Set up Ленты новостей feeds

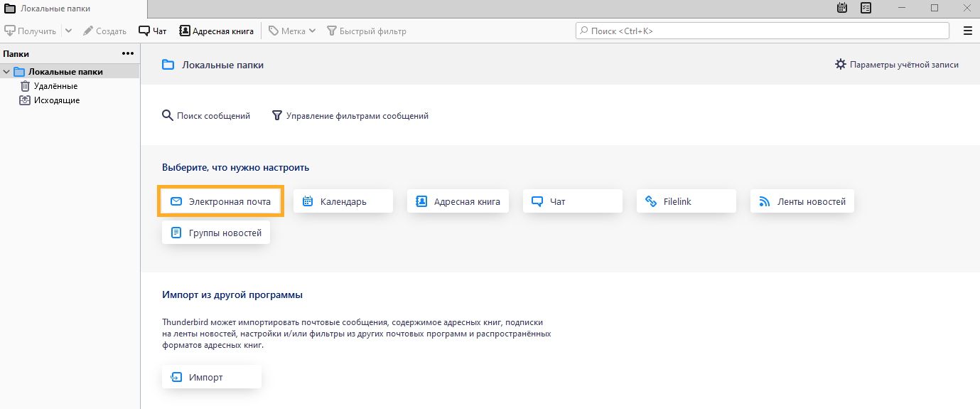[802, 201]
